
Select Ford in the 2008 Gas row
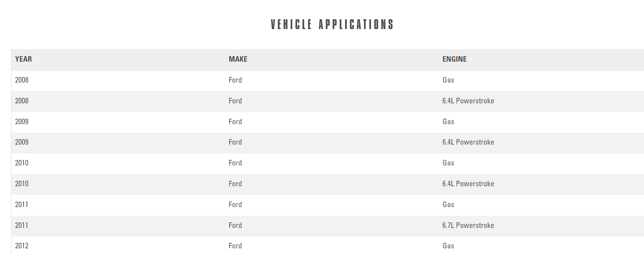coord(235,80)
